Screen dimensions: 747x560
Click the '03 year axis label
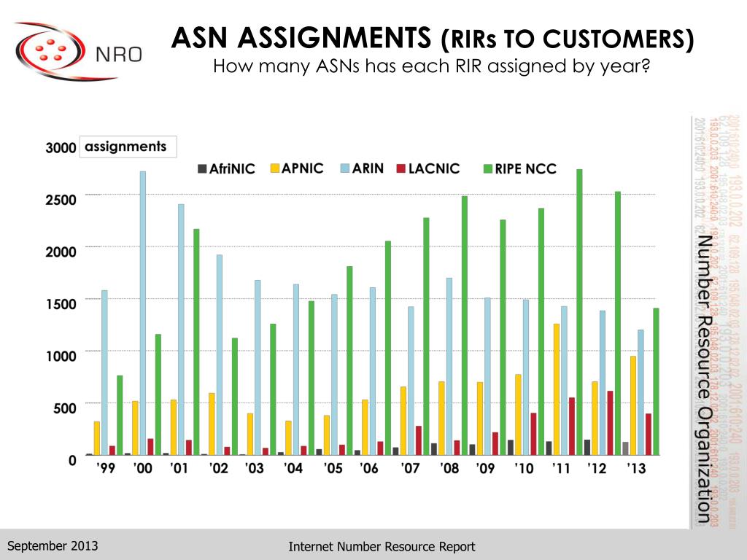tap(255, 468)
